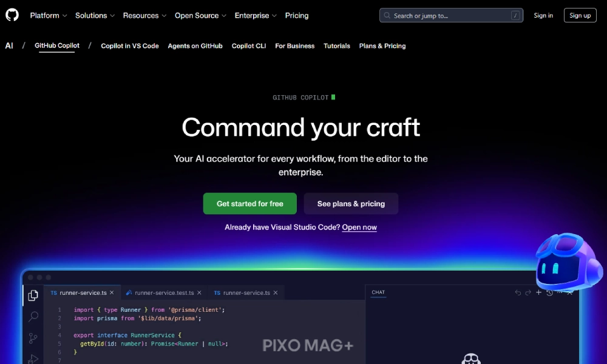Click the test file icon on runner-service.test.ts tab
This screenshot has height=364, width=607.
click(129, 292)
